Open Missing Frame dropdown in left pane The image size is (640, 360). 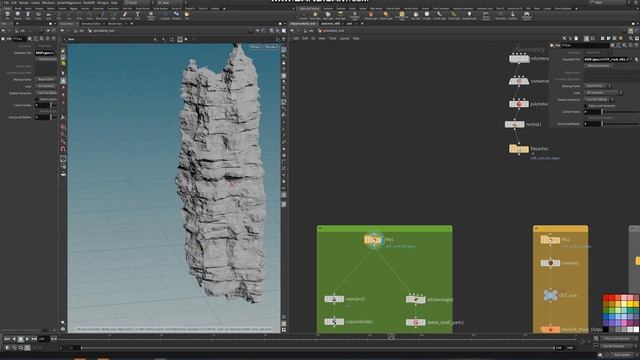coord(46,79)
